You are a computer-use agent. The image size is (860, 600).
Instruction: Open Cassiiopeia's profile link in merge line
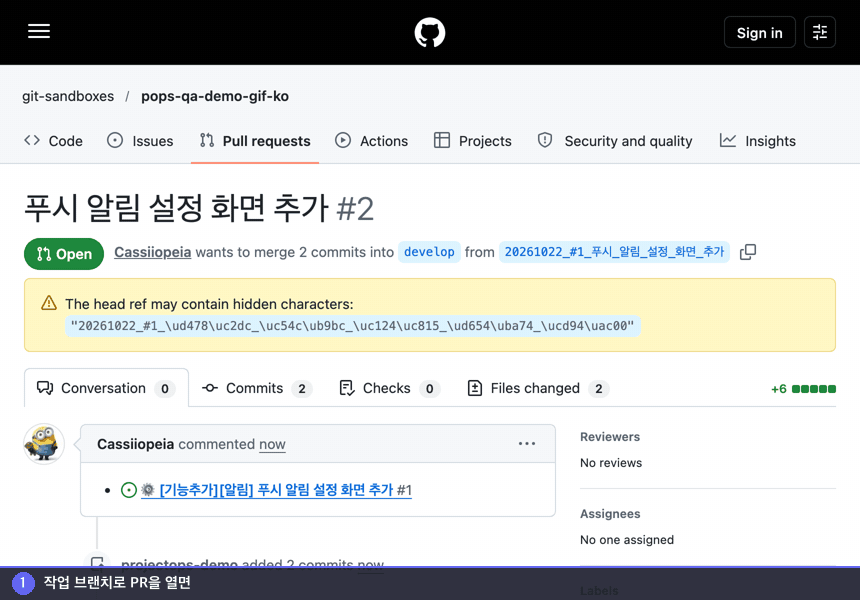(x=152, y=252)
